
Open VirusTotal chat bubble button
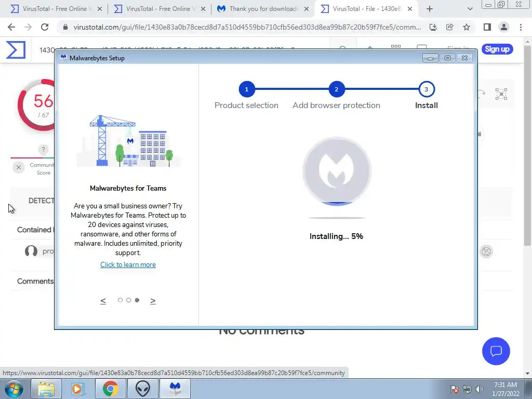coord(496,351)
